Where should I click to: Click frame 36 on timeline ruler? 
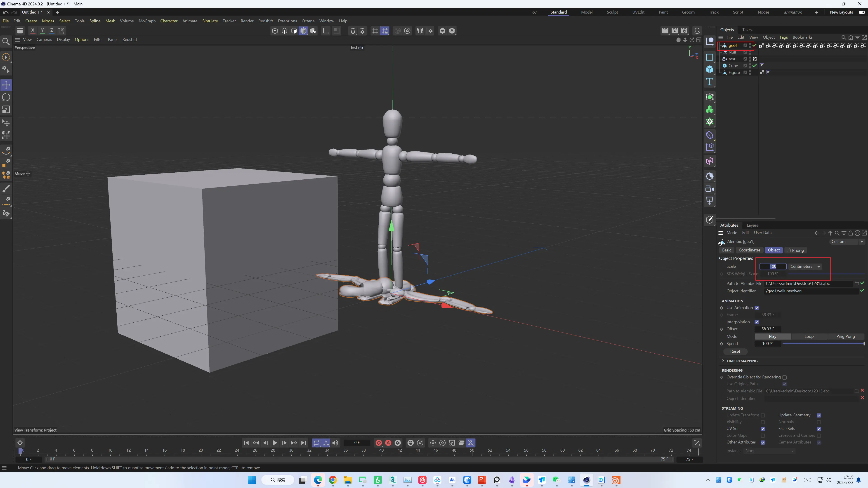[x=345, y=450]
